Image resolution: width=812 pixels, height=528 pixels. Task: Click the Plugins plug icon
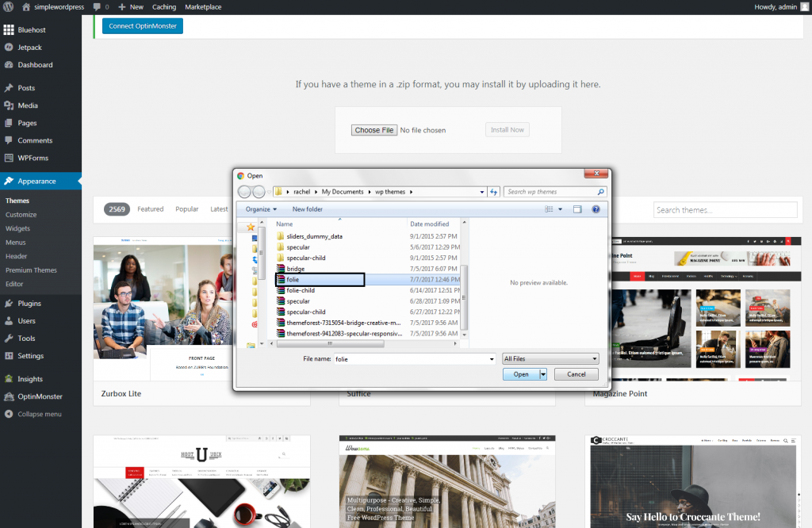pyautogui.click(x=9, y=304)
